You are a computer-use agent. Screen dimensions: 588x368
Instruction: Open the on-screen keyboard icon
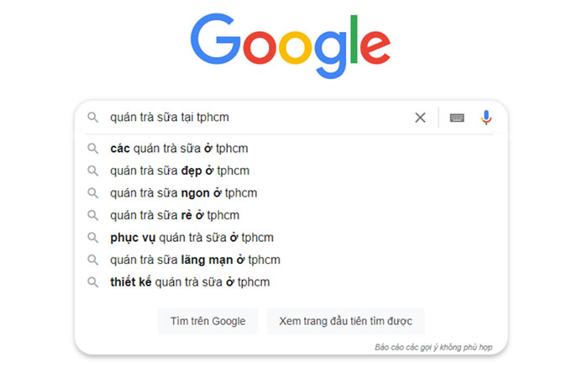(457, 118)
